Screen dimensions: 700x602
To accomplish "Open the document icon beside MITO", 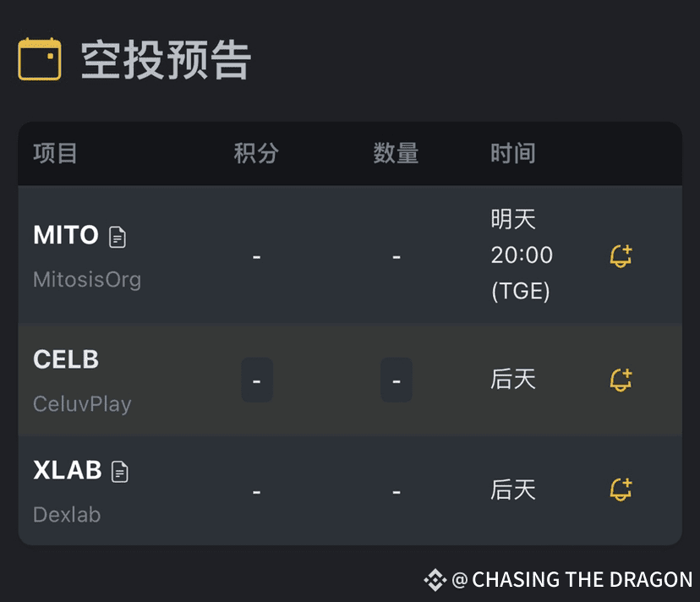I will (x=118, y=237).
